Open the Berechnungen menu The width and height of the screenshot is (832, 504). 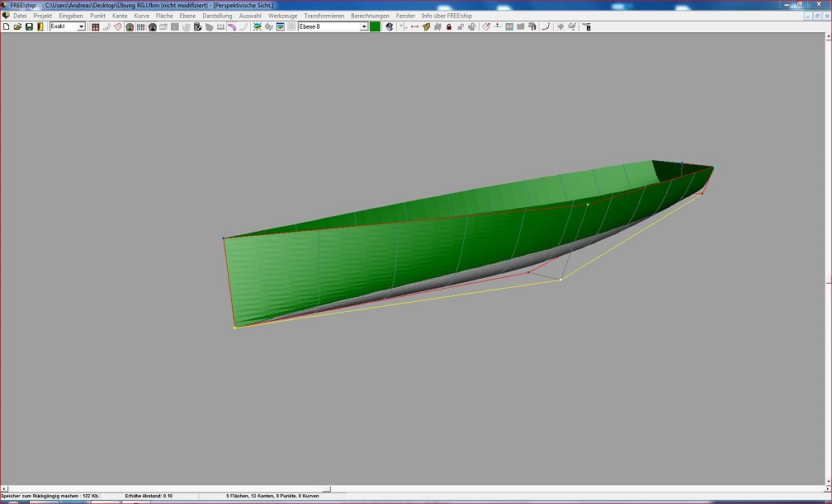point(370,16)
